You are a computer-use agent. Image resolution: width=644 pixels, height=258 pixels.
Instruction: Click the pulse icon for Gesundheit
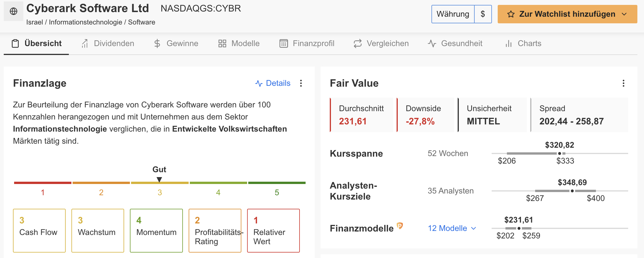[432, 43]
